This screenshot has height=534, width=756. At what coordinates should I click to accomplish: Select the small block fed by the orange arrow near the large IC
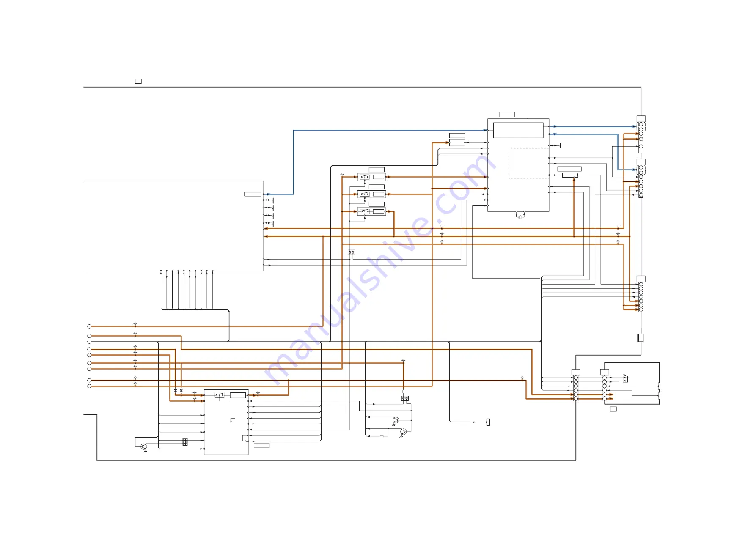(457, 142)
